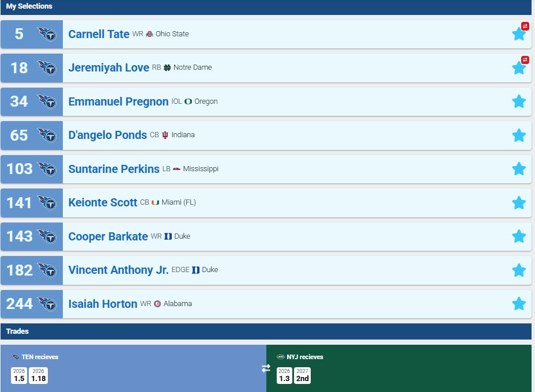Click the star next to Suntarine Perkins
535x392 pixels.
(x=519, y=169)
